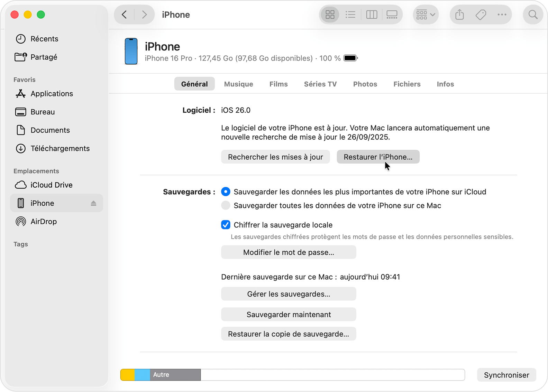Open the more actions ellipsis menu
This screenshot has height=392, width=548.
click(x=502, y=15)
